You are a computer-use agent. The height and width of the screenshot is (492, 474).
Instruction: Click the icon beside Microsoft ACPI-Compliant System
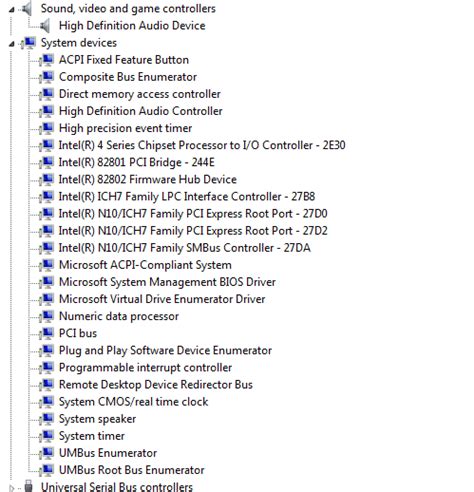click(46, 265)
